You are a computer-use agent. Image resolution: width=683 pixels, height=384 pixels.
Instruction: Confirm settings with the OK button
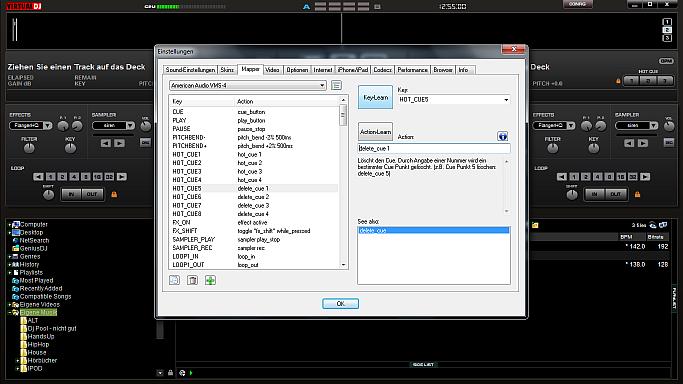click(x=340, y=303)
